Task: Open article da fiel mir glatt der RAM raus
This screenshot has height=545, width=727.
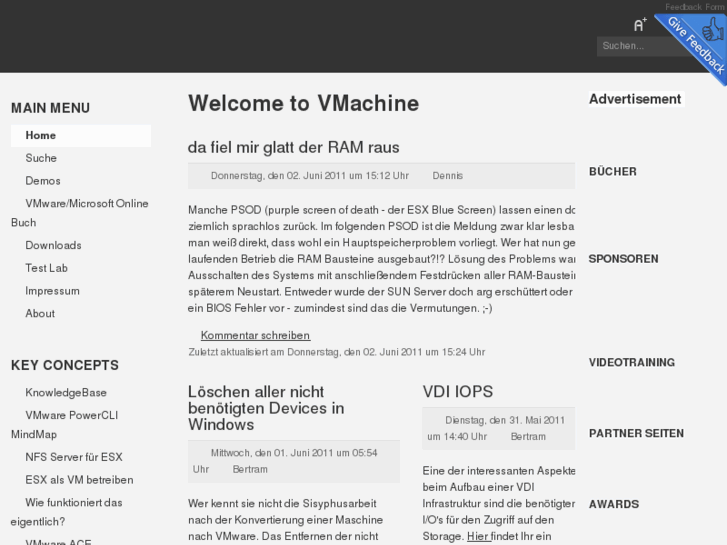Action: coord(293,147)
